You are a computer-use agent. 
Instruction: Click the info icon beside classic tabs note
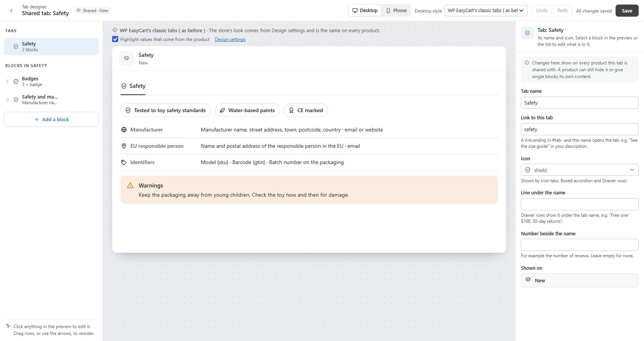pyautogui.click(x=115, y=30)
